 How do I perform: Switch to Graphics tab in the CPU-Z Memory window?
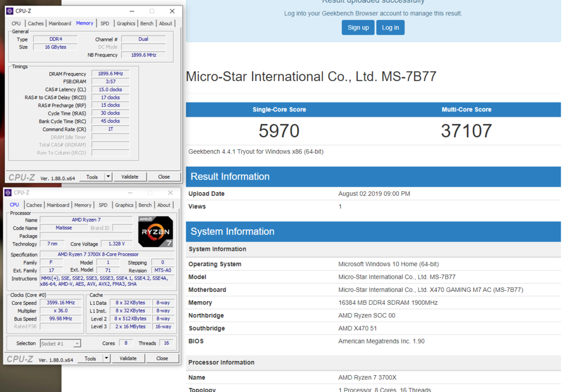click(x=126, y=23)
